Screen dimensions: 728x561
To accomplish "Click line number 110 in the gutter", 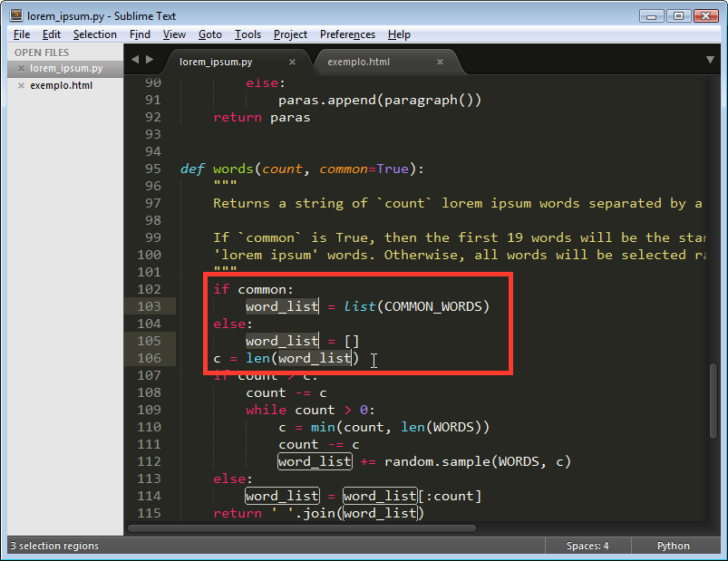I will pyautogui.click(x=148, y=427).
